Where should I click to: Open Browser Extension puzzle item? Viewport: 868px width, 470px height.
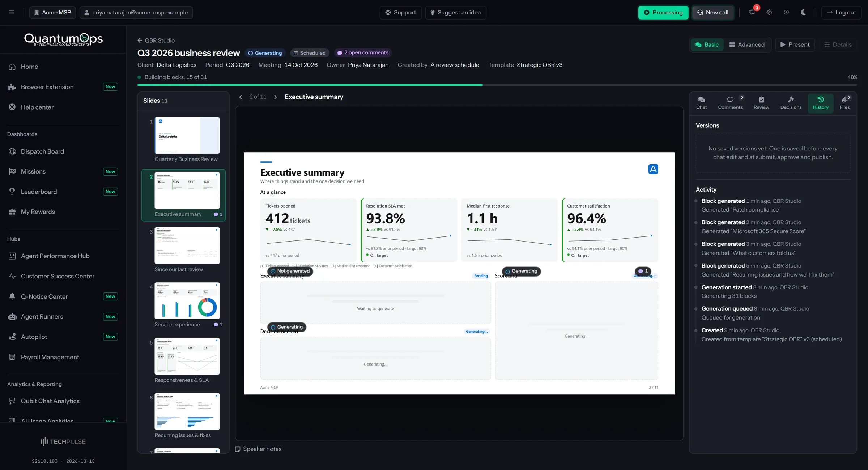[63, 87]
